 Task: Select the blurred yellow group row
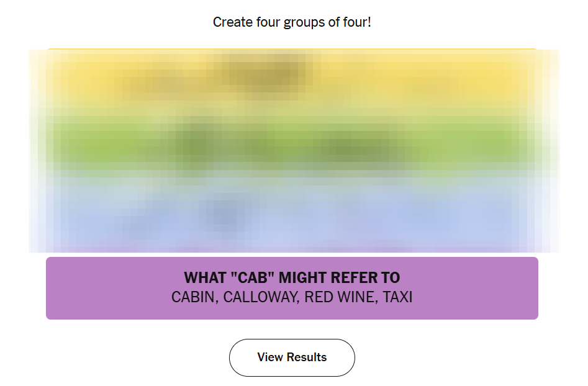click(292, 79)
